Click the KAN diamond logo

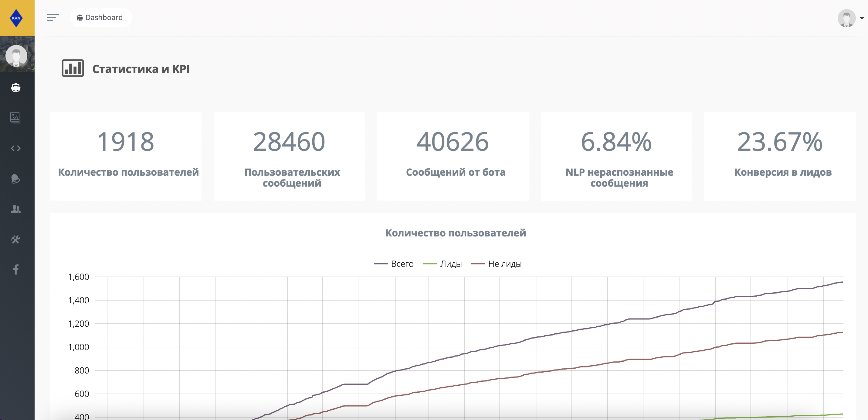pos(16,18)
